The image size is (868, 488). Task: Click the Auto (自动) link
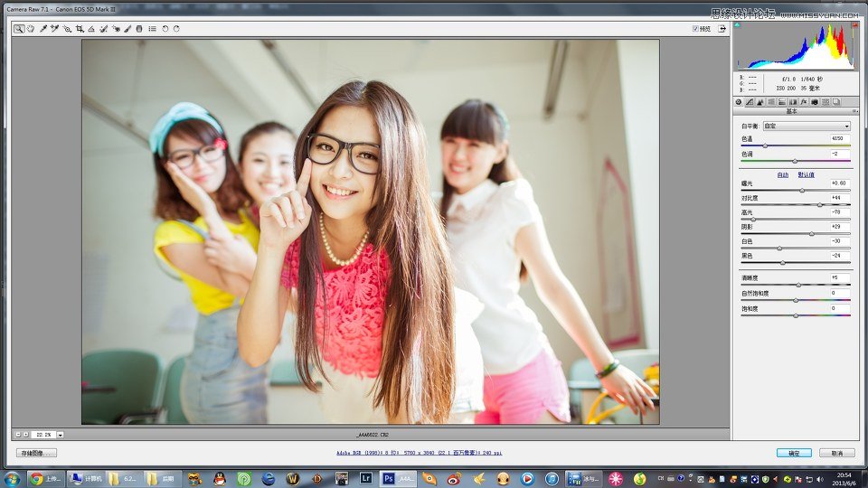783,174
